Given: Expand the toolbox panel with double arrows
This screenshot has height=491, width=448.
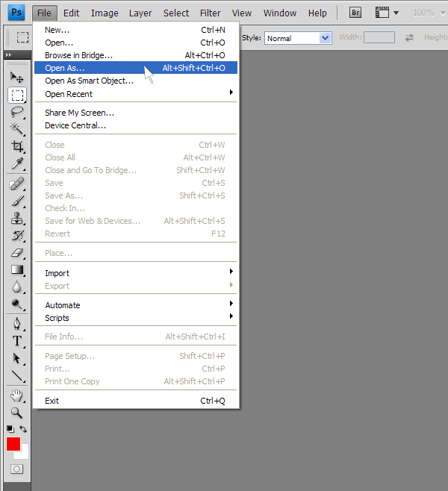Looking at the screenshot, I should click(8, 54).
